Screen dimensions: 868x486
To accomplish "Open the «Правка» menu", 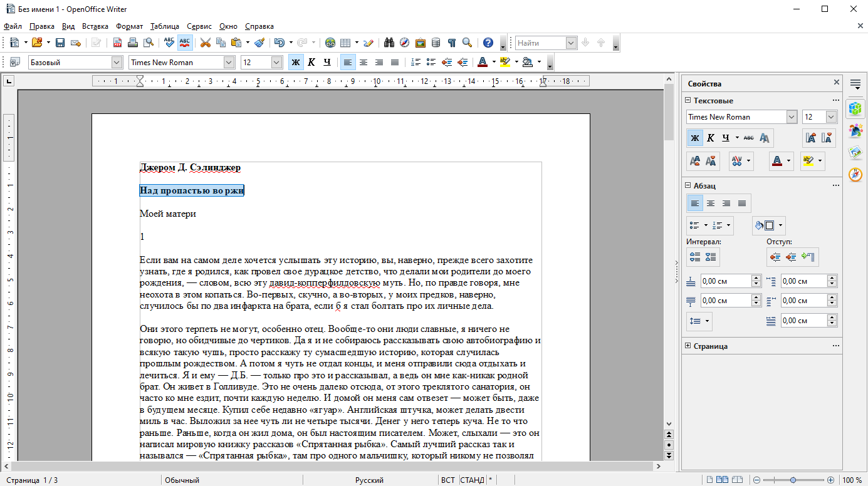I will [x=42, y=26].
